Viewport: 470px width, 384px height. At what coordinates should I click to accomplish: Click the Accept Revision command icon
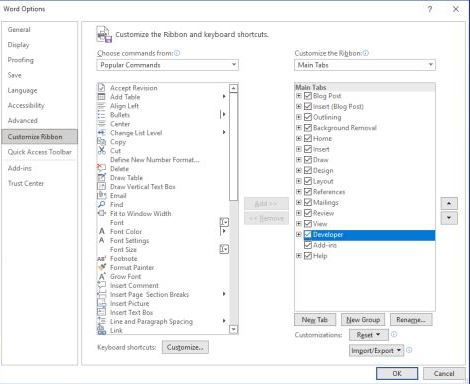[x=101, y=88]
